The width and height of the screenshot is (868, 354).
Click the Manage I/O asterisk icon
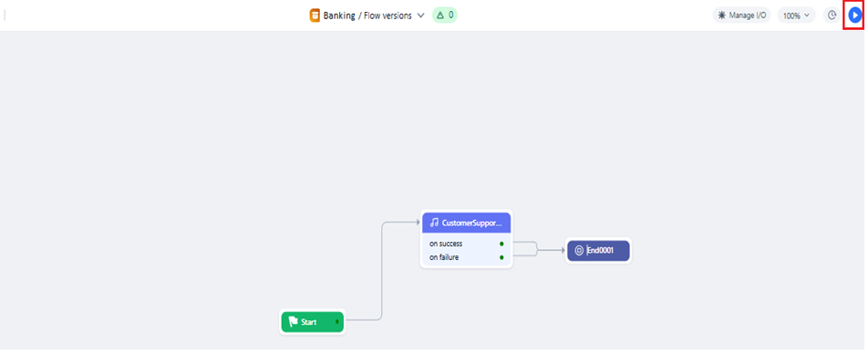click(722, 16)
